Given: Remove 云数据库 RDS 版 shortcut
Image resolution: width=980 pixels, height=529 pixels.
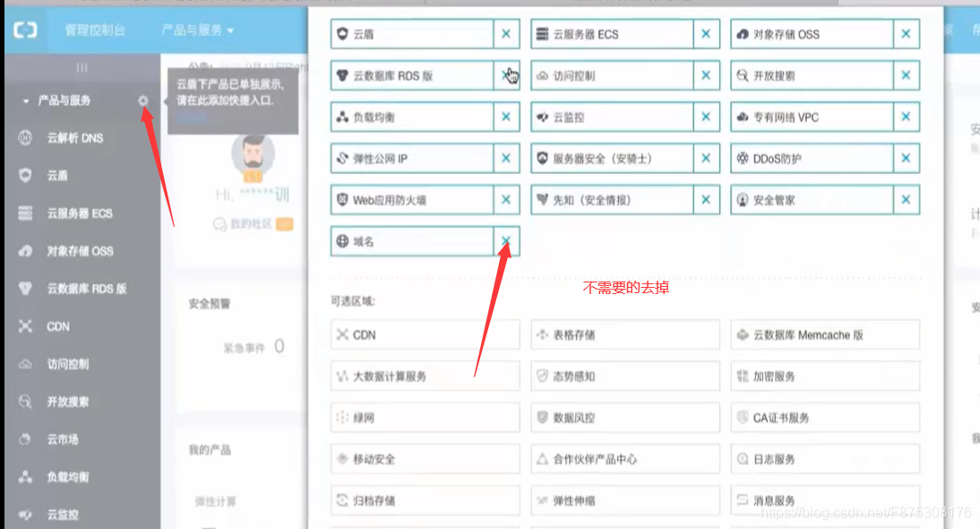Looking at the screenshot, I should [x=506, y=75].
